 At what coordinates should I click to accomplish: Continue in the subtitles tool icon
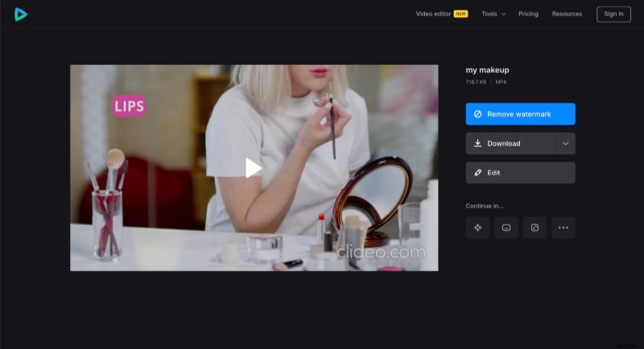506,228
